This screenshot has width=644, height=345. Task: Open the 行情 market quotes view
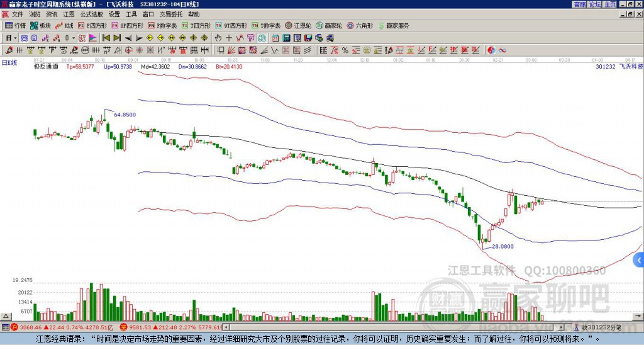(15, 25)
